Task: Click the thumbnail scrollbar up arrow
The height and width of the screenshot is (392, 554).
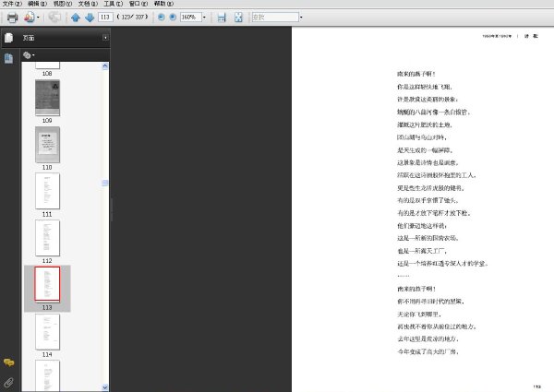Action: [105, 66]
